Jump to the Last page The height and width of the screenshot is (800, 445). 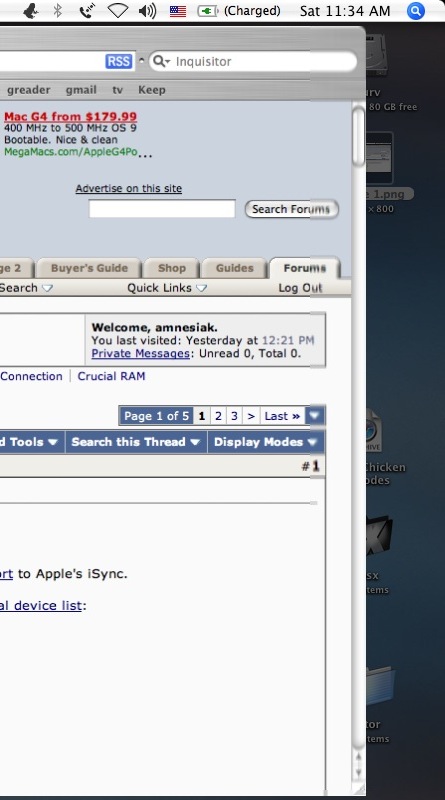[x=282, y=416]
